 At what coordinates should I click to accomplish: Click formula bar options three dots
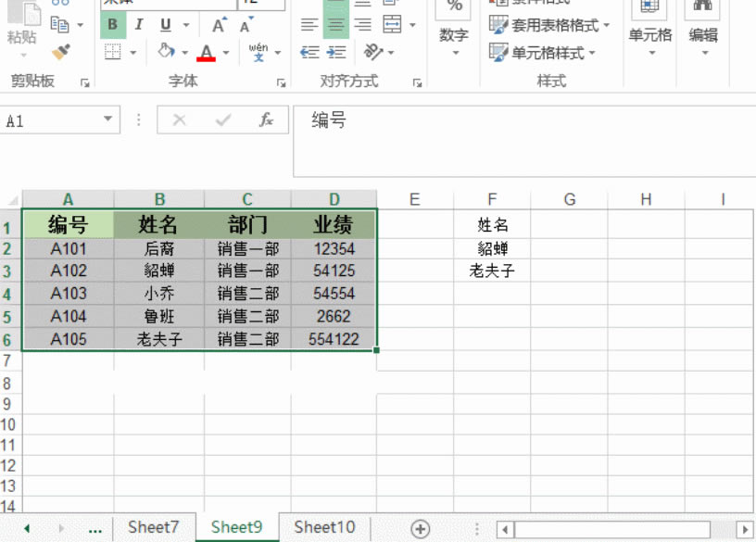[139, 120]
